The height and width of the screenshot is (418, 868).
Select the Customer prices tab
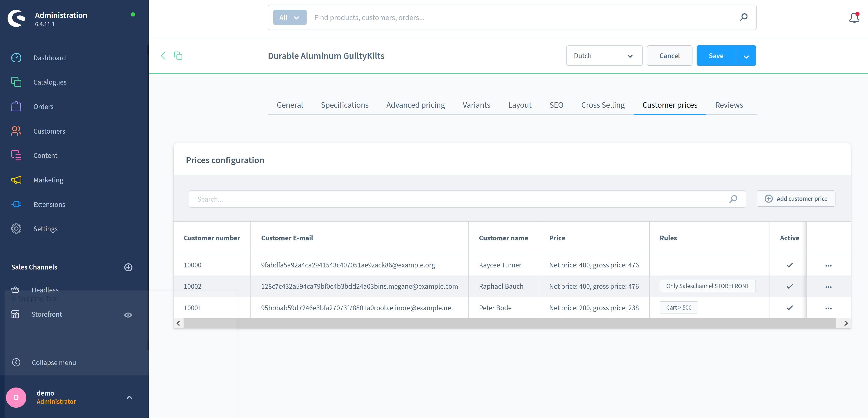point(670,105)
